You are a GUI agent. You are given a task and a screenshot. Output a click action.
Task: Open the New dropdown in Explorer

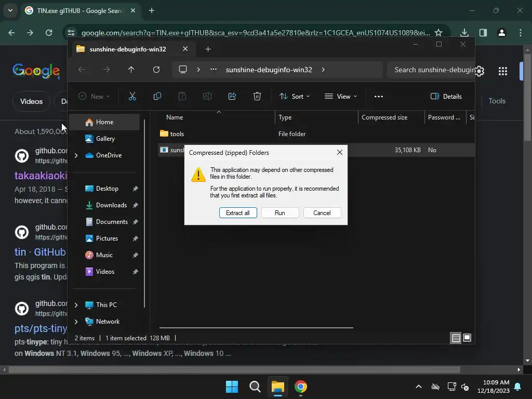point(95,96)
